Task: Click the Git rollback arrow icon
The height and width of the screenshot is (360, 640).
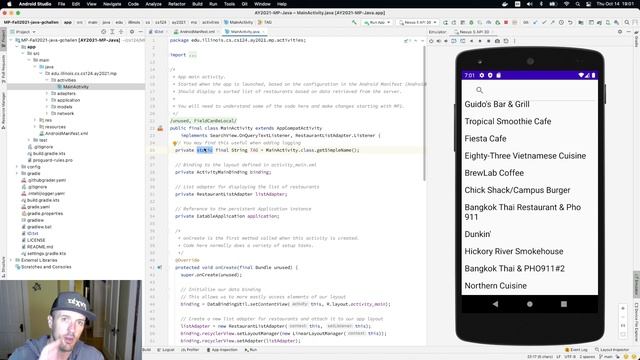Action: click(x=570, y=22)
